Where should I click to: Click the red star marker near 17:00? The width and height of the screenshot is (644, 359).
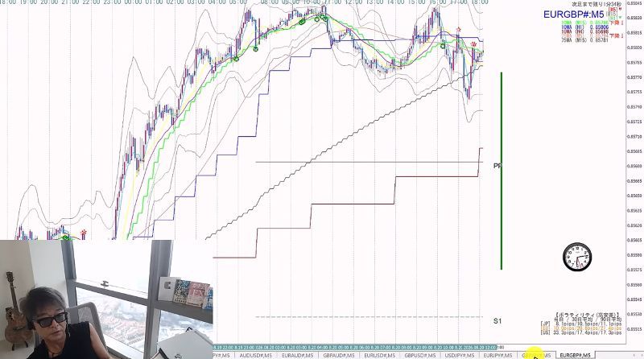[x=459, y=30]
